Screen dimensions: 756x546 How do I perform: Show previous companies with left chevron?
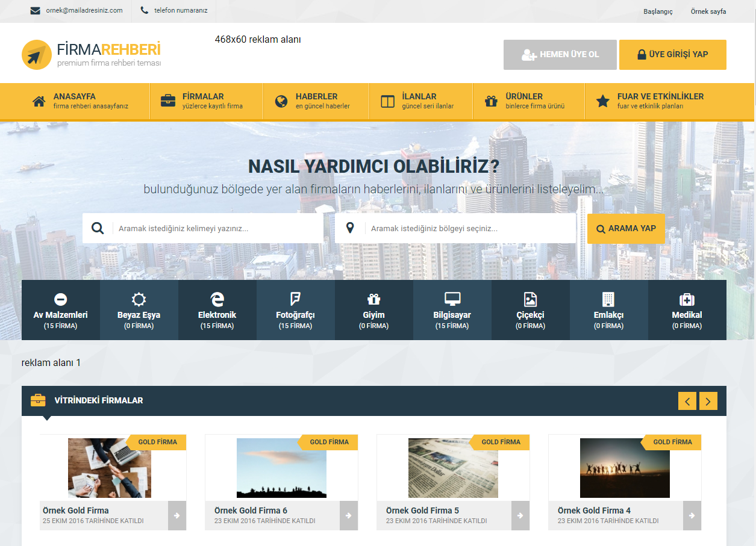coord(687,401)
